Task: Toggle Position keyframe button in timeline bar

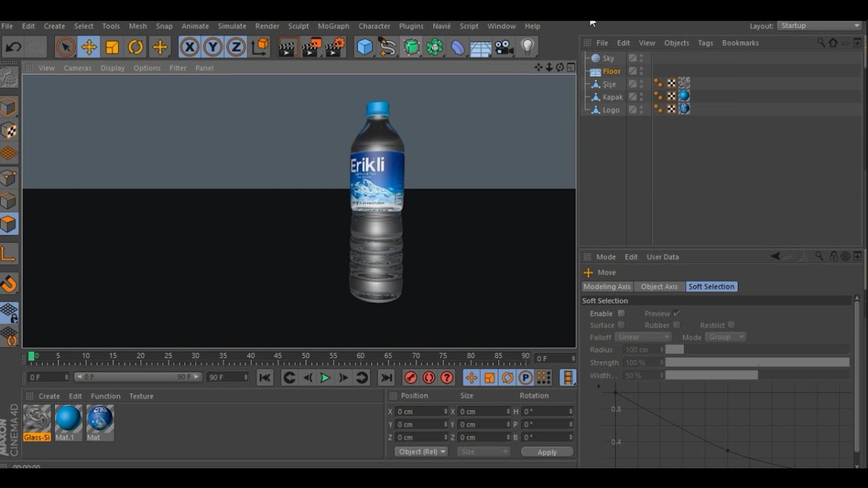Action: pos(471,378)
